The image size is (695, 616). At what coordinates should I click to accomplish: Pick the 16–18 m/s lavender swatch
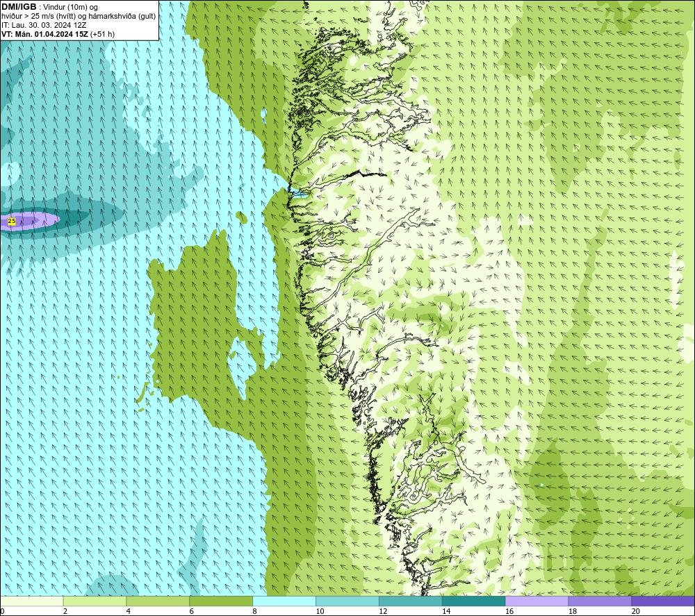point(537,601)
